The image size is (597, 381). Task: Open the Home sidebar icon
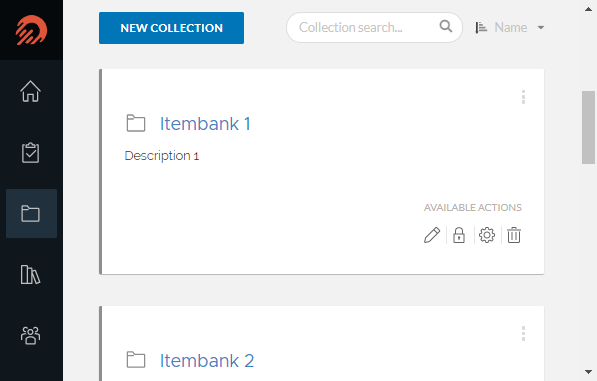click(x=30, y=91)
